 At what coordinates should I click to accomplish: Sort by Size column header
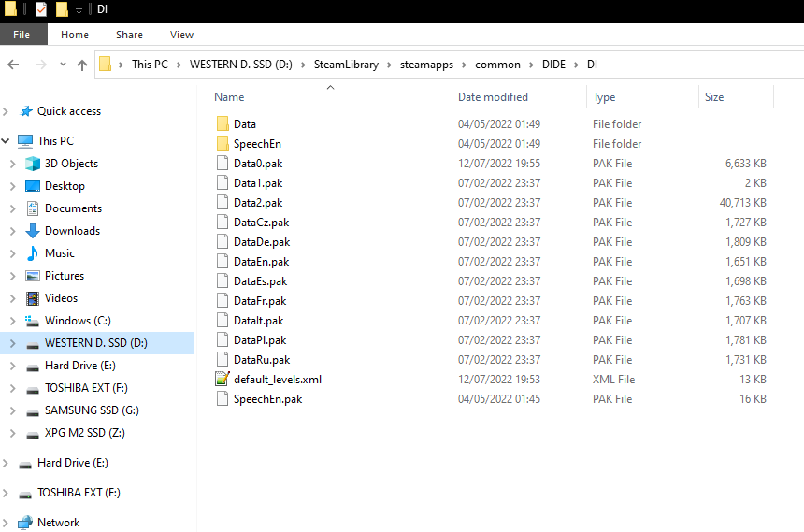[x=713, y=97]
